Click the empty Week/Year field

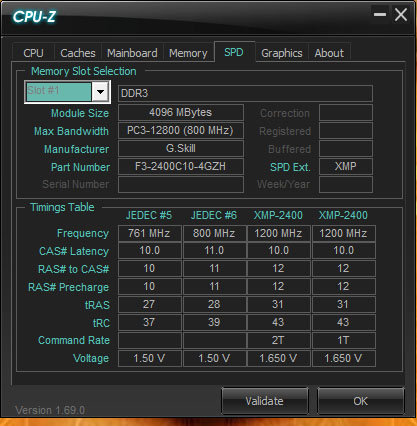tap(346, 184)
